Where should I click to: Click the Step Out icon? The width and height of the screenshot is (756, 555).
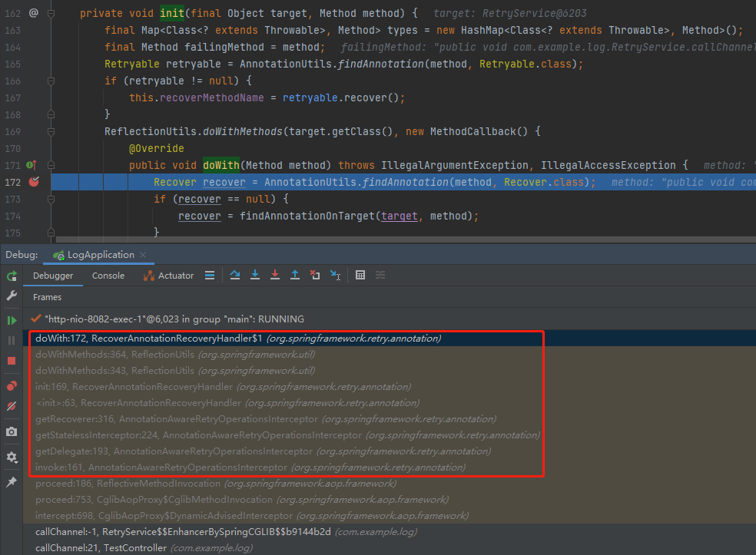pyautogui.click(x=295, y=275)
